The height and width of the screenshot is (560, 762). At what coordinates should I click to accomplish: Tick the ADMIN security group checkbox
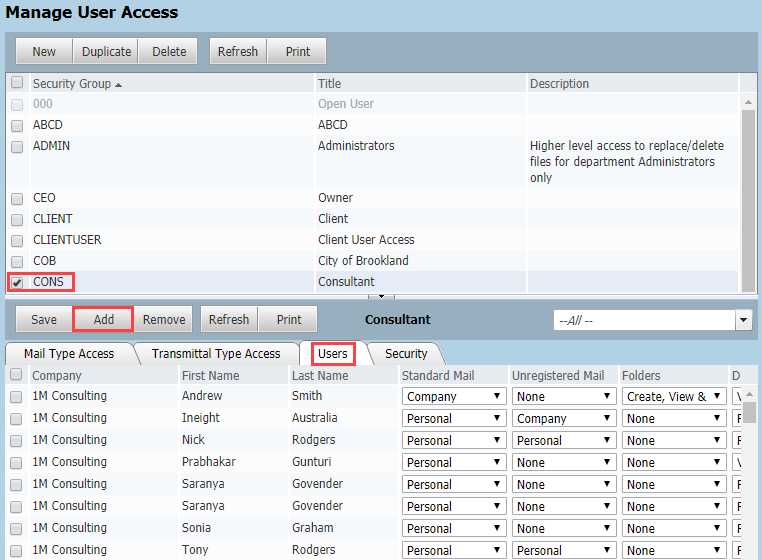[17, 147]
